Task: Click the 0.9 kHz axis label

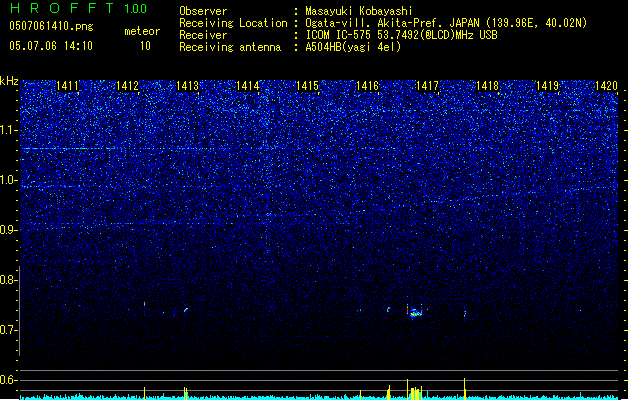Action: (9, 230)
